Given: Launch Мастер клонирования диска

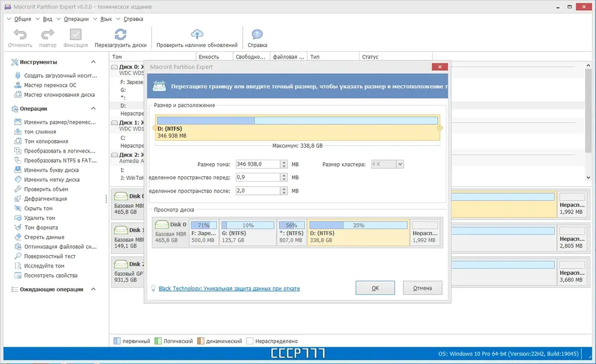Looking at the screenshot, I should 55,95.
